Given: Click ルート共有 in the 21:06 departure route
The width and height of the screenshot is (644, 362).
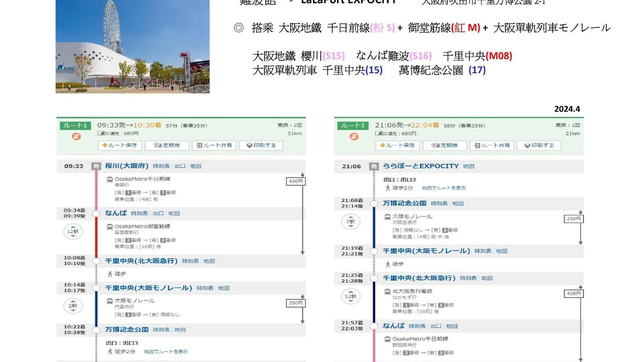Looking at the screenshot, I should (x=492, y=145).
